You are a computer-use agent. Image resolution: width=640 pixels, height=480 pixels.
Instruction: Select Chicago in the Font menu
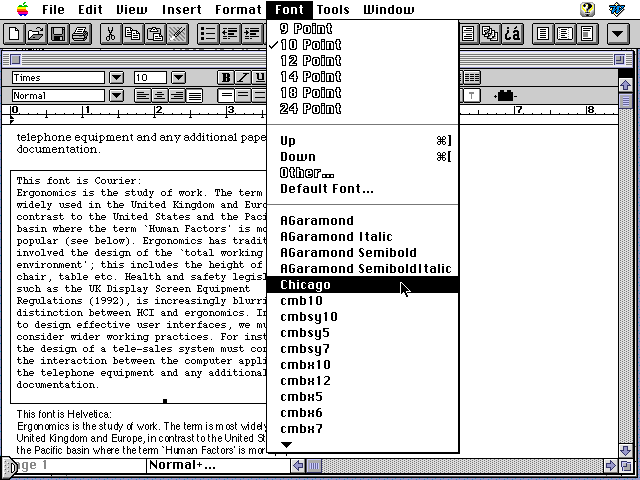click(363, 284)
